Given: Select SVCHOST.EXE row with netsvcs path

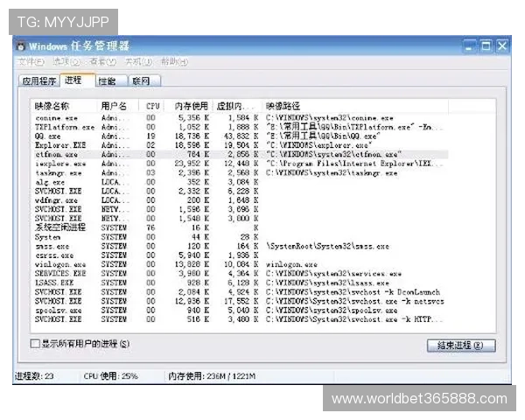Looking at the screenshot, I should [241, 301].
